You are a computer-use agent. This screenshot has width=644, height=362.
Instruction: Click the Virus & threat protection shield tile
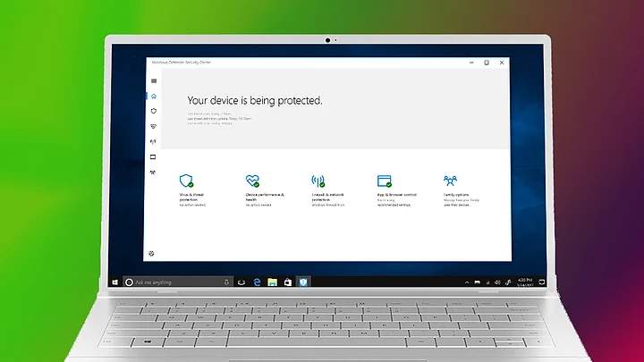pos(186,181)
